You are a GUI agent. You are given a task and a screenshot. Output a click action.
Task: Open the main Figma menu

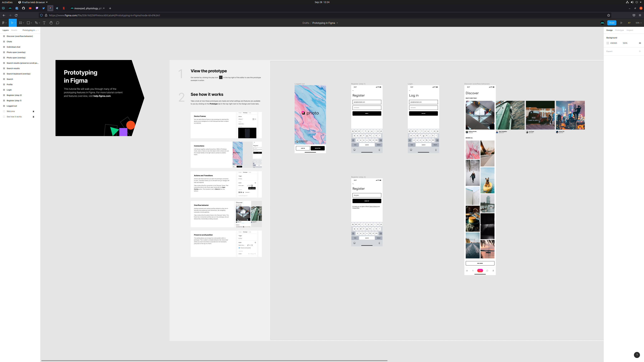[4, 23]
